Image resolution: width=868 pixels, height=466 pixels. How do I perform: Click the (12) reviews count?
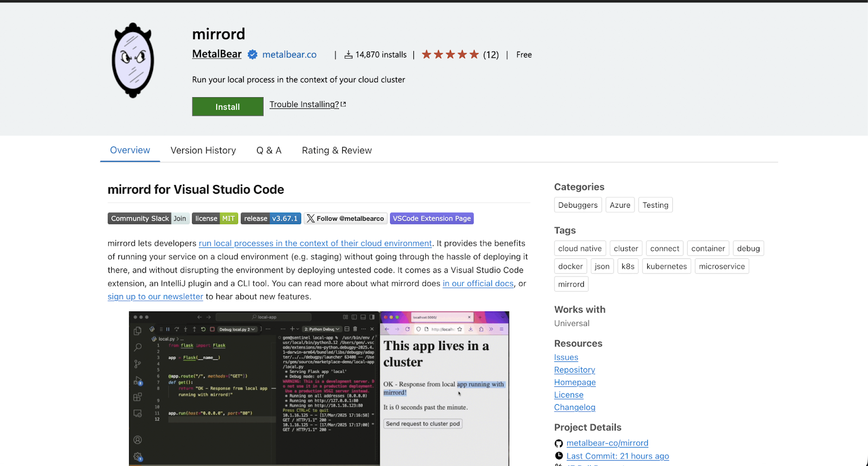tap(491, 55)
